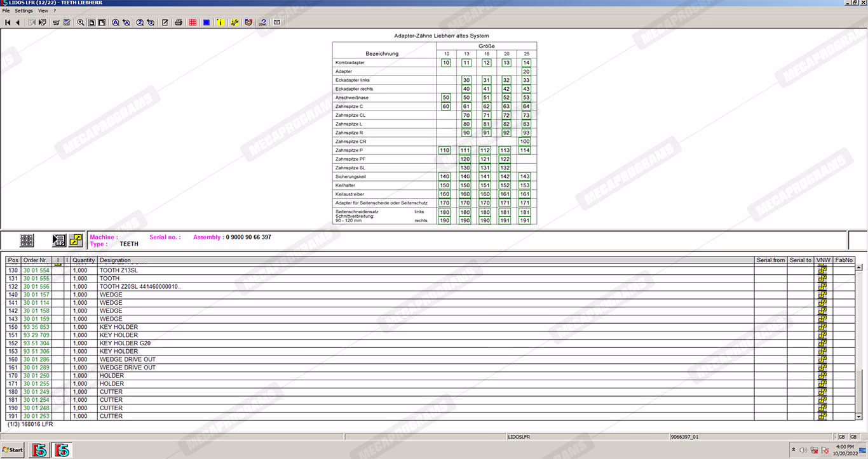Click the parts list scrollbar down arrow

[x=859, y=416]
